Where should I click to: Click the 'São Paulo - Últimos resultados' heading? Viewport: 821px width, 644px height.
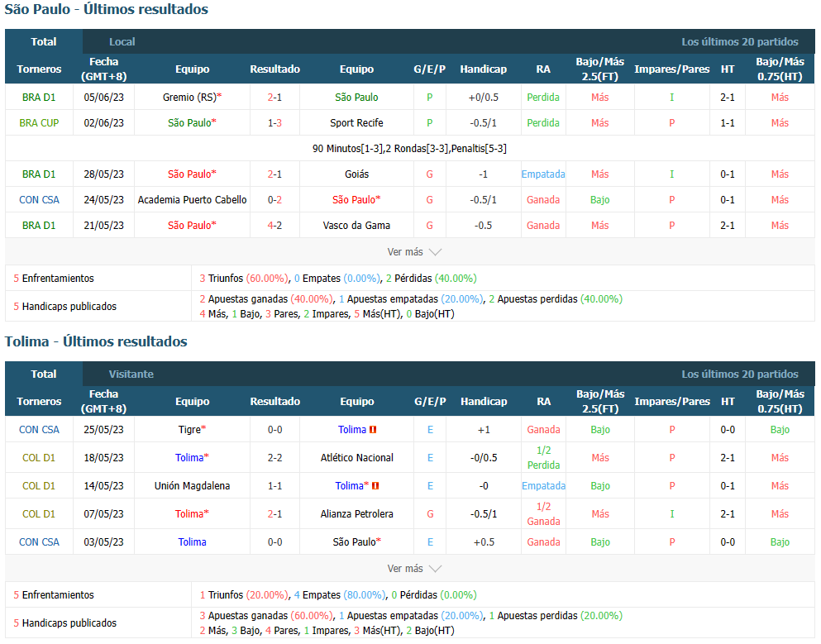click(x=107, y=9)
